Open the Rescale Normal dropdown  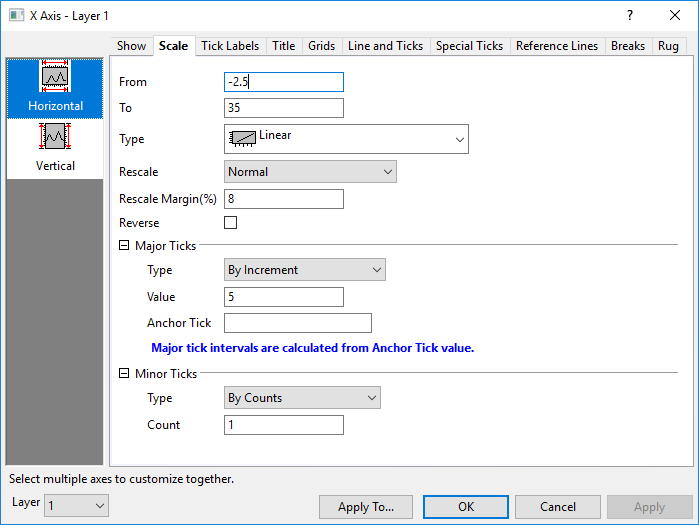click(x=310, y=172)
